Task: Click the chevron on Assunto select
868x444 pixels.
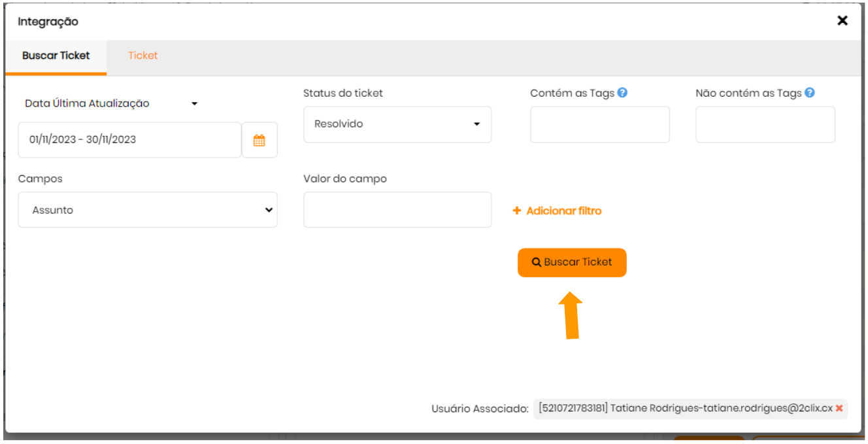Action: pyautogui.click(x=268, y=210)
